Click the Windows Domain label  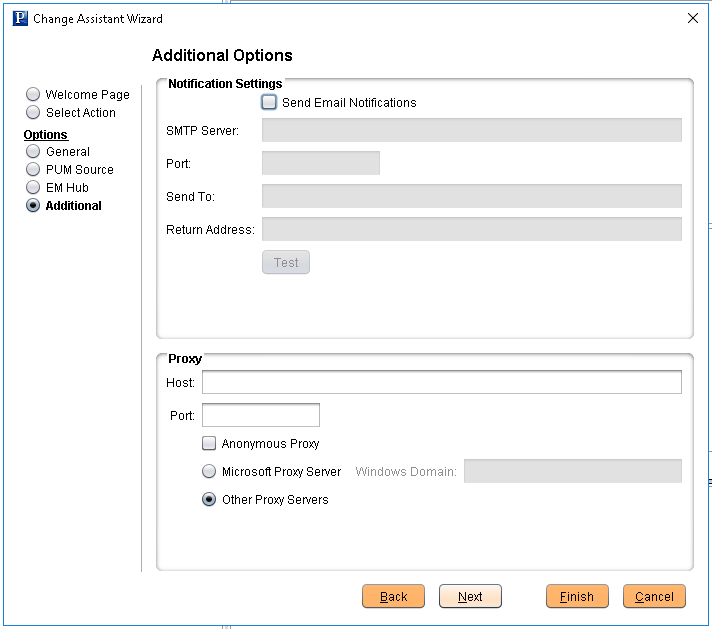405,471
